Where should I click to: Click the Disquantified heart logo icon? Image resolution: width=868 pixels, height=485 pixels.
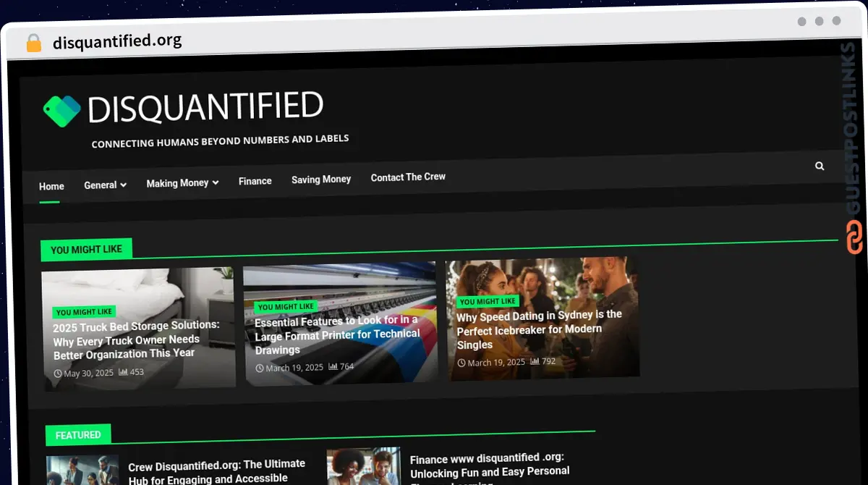point(61,111)
